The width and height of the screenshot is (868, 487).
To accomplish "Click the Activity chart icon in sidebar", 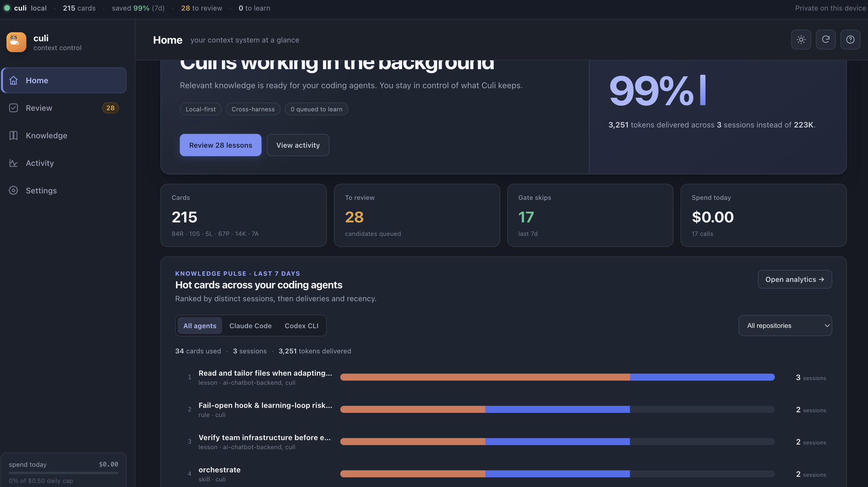I will pos(13,163).
